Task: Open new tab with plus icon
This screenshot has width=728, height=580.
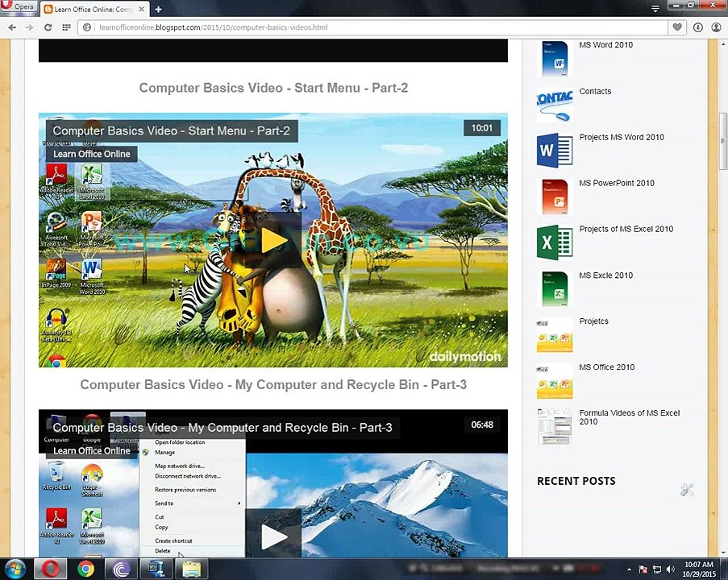Action: pyautogui.click(x=158, y=10)
